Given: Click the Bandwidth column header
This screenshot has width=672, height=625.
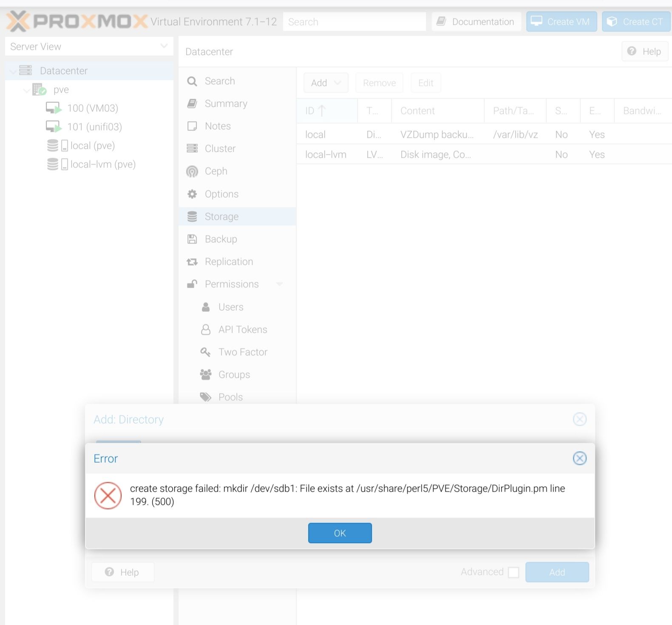Looking at the screenshot, I should tap(643, 111).
